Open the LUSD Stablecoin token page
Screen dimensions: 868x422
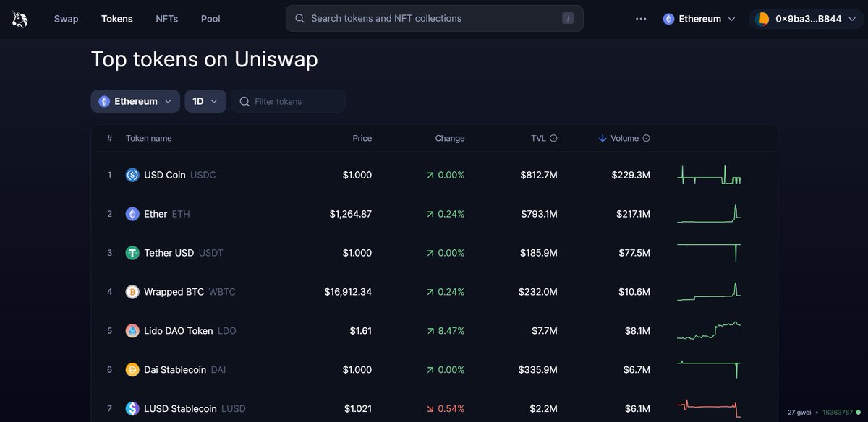(x=434, y=408)
